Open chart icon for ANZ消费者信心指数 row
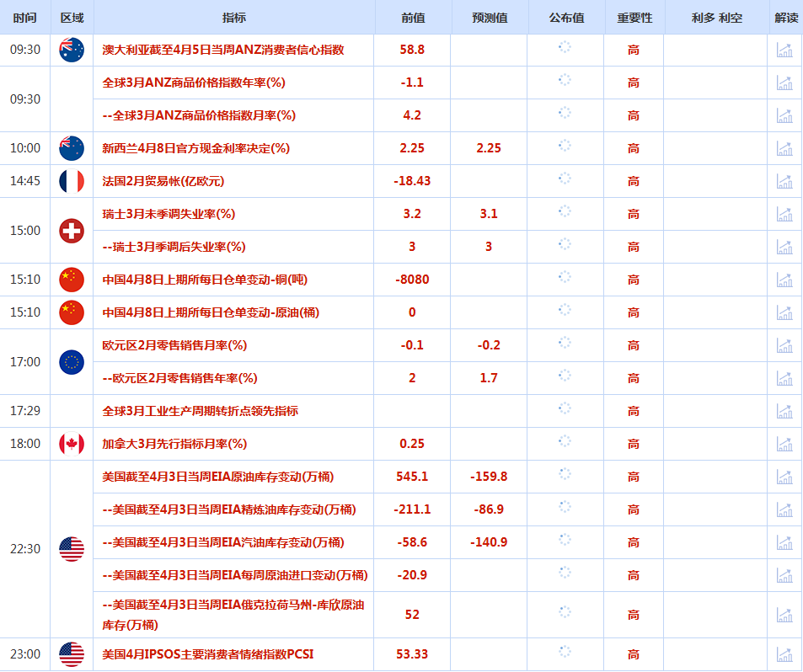This screenshot has height=672, width=803. pos(784,50)
